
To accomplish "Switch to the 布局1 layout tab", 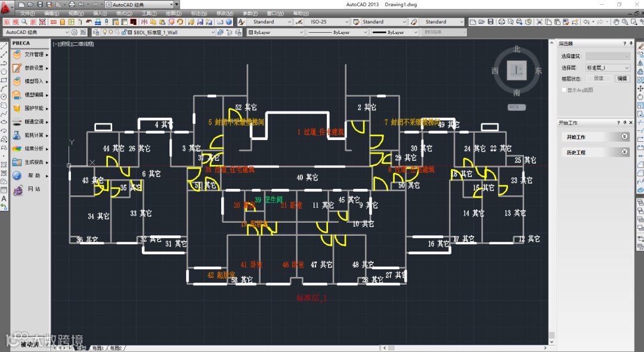I will [98, 348].
